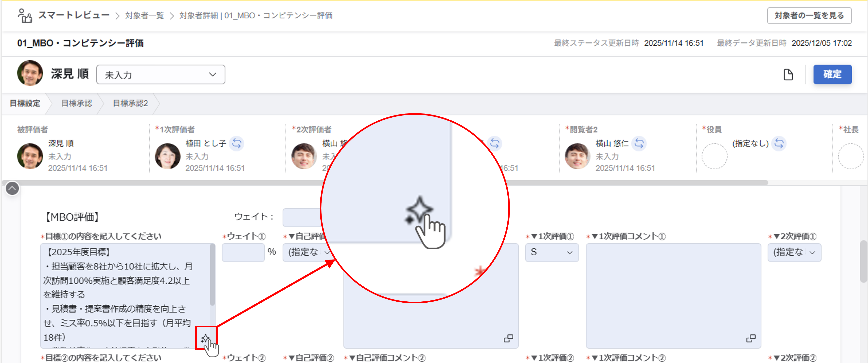Click the スマートレビュー logo icon

[25, 16]
